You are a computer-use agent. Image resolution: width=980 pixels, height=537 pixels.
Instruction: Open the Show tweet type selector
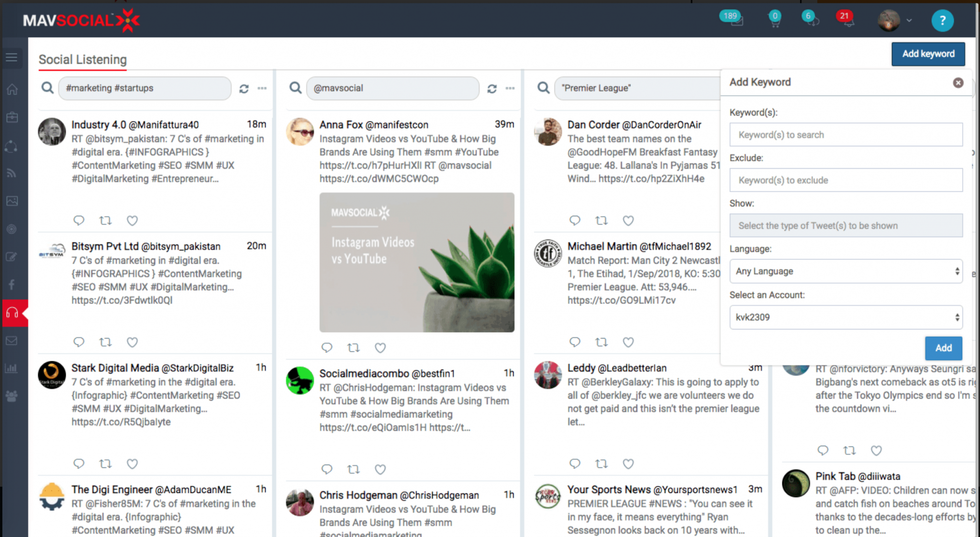coord(846,225)
